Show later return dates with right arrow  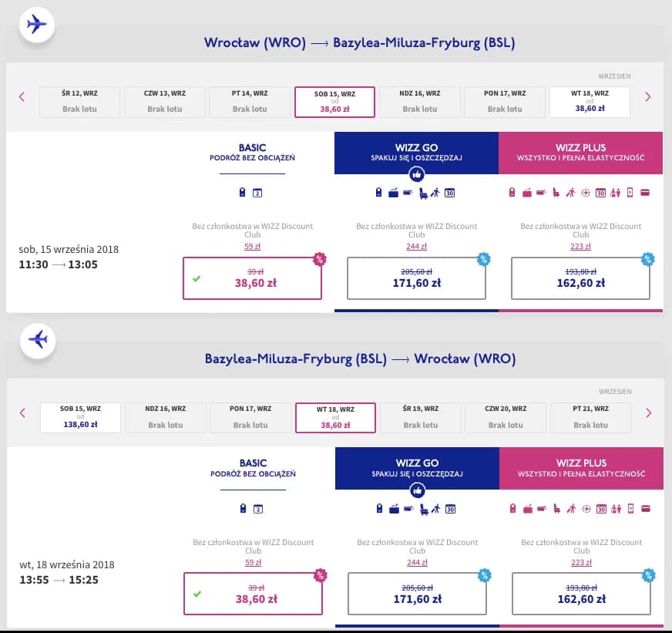pos(647,412)
